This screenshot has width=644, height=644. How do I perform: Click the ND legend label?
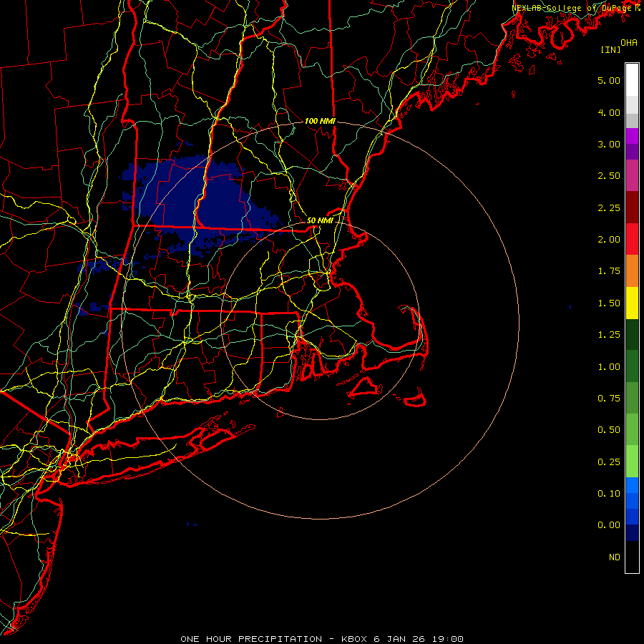[x=615, y=557]
